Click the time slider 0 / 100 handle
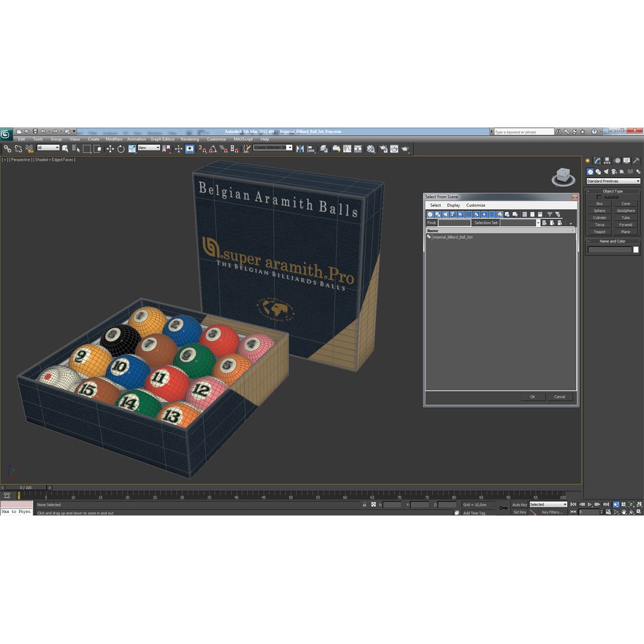644x644 pixels. pyautogui.click(x=26, y=488)
